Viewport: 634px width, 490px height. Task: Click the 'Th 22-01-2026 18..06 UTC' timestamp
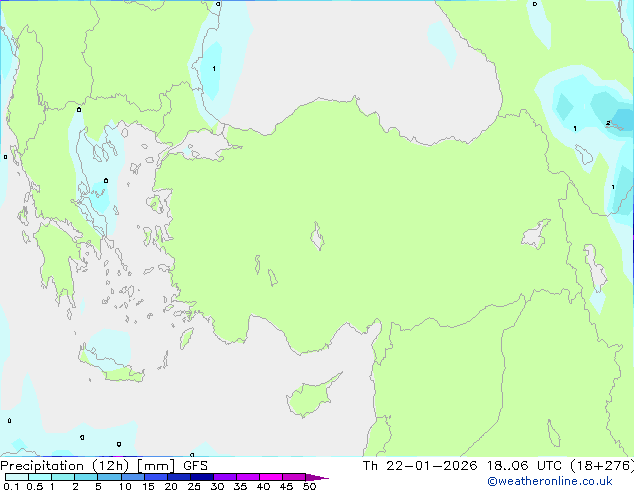coord(462,466)
